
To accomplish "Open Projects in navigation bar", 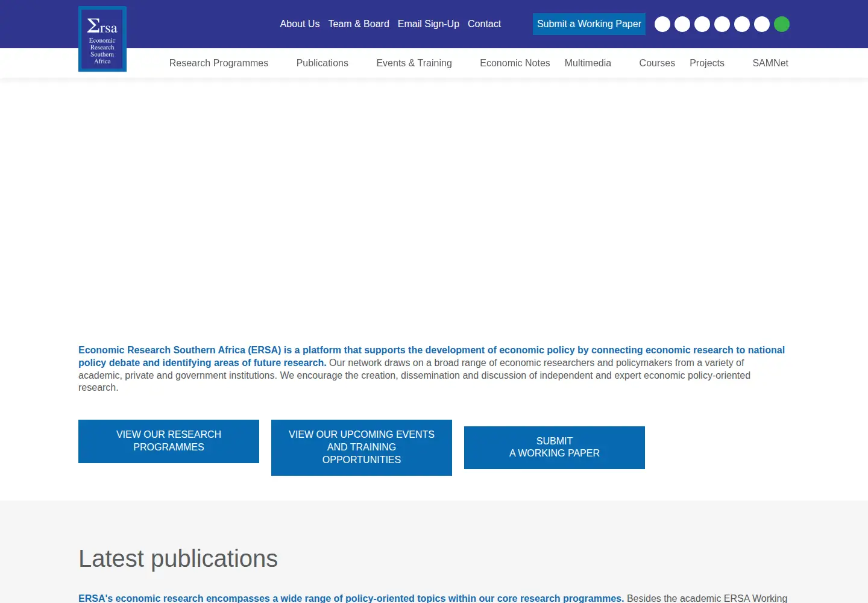I will click(707, 63).
